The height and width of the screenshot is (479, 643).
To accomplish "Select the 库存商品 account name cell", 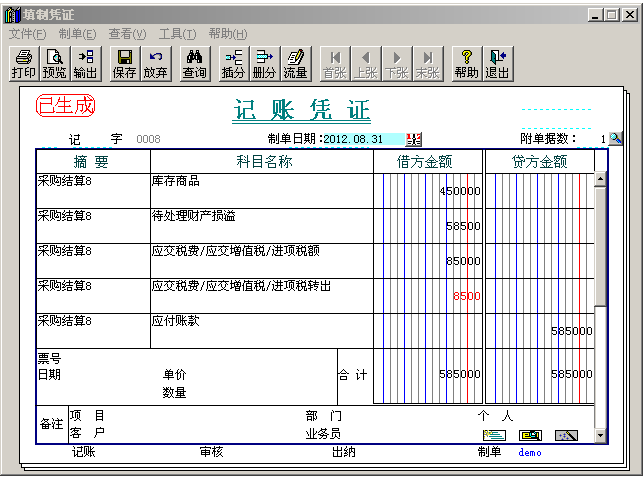I will [x=261, y=190].
